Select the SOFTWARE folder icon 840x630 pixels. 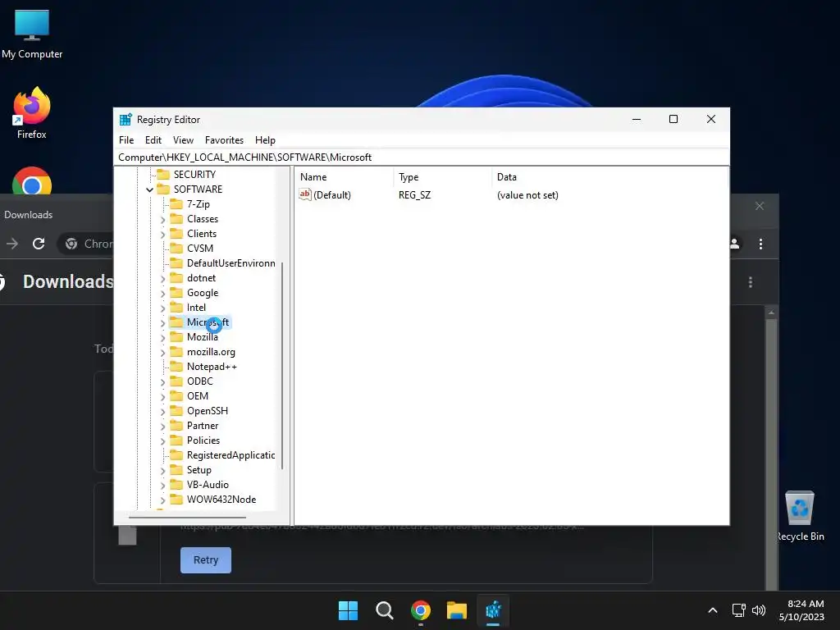pos(163,189)
